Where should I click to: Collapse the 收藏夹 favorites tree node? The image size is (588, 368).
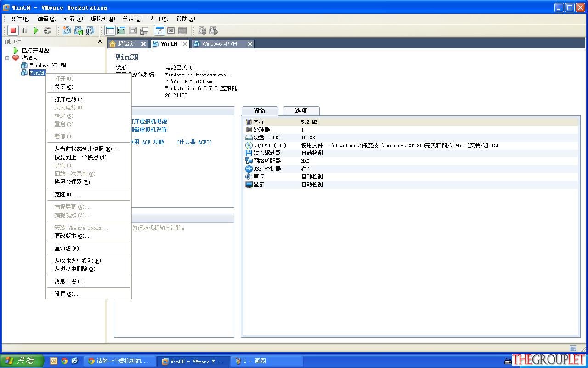7,58
